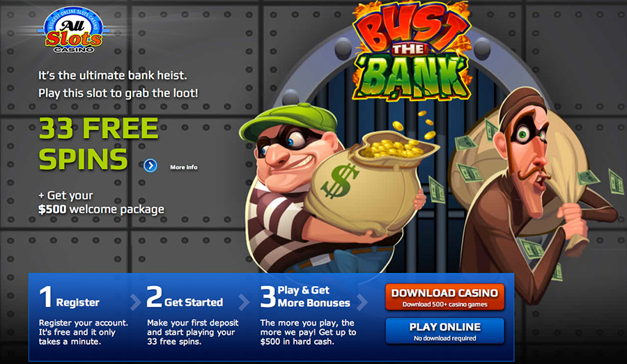Select step 1 Register heading
Viewport: 627px width, 364px height.
(70, 298)
